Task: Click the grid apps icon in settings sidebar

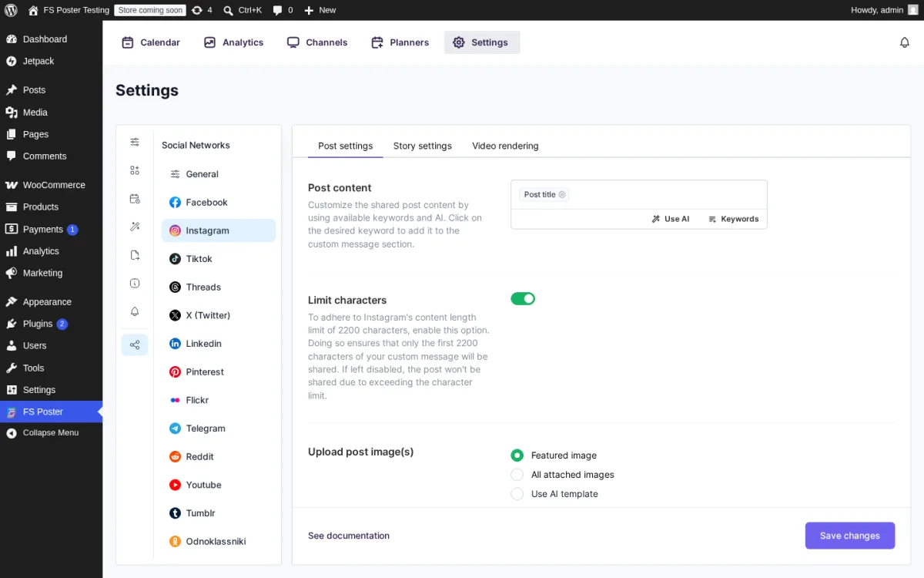Action: [x=135, y=170]
